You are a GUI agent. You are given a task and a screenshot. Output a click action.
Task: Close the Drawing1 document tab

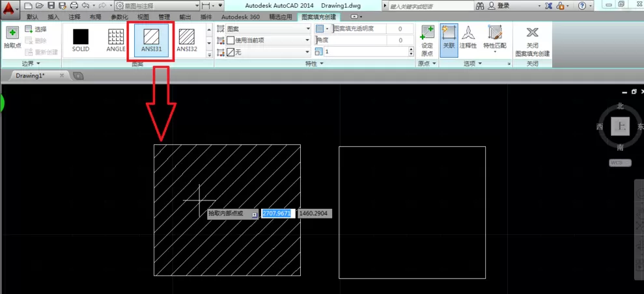[x=62, y=75]
